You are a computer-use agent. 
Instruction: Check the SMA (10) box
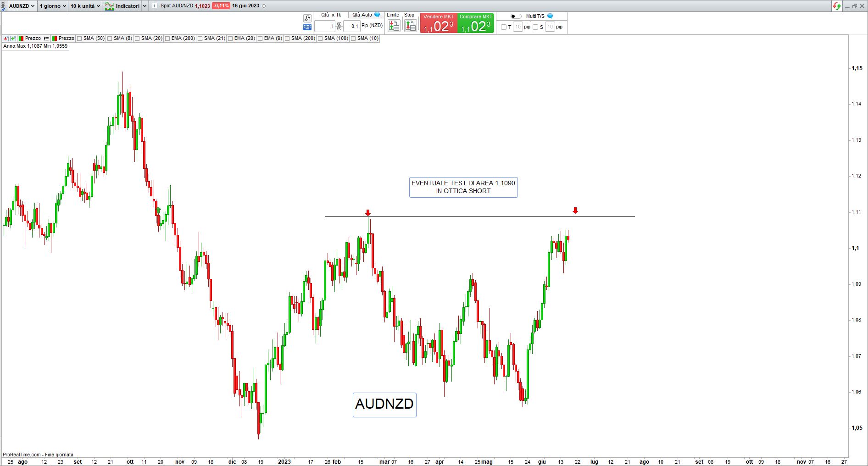(353, 39)
